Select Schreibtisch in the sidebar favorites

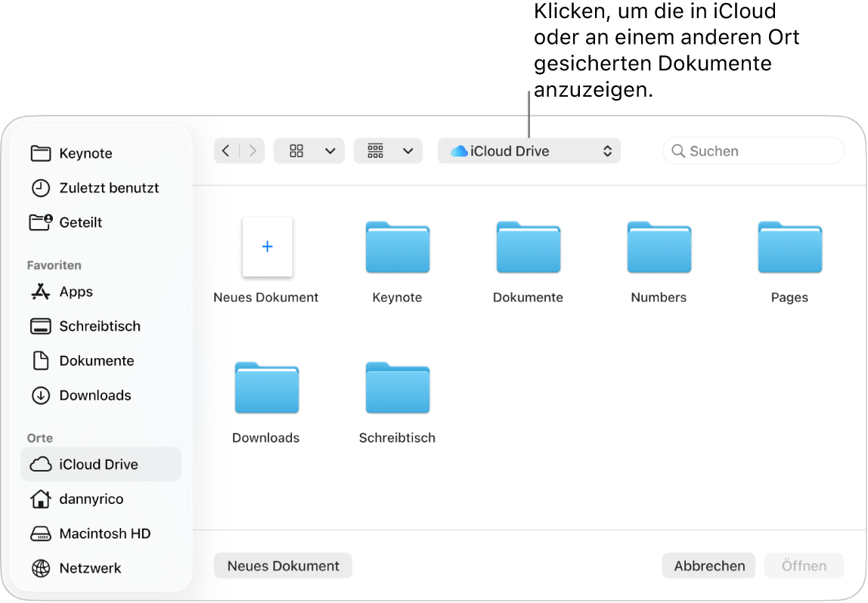click(101, 326)
